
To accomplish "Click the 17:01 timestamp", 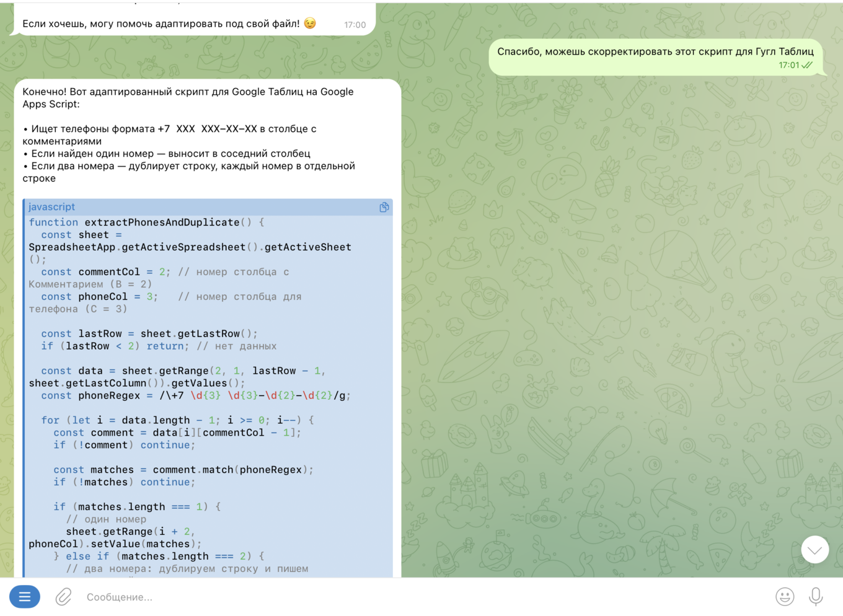I will tap(789, 65).
